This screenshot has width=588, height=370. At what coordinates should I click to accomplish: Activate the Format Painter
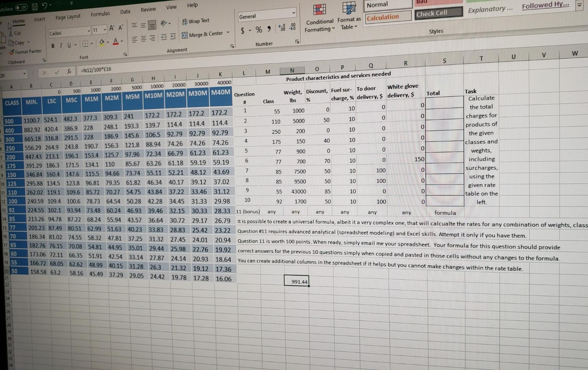point(25,52)
